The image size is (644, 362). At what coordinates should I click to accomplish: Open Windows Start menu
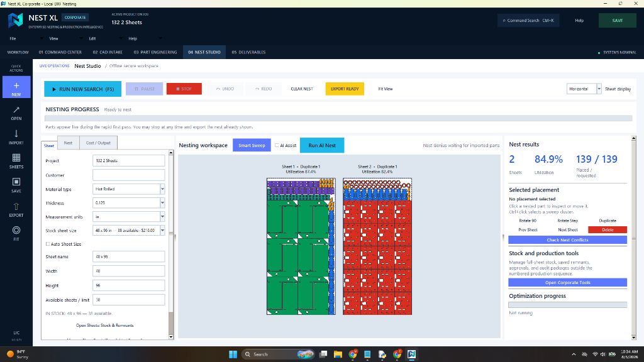233,354
